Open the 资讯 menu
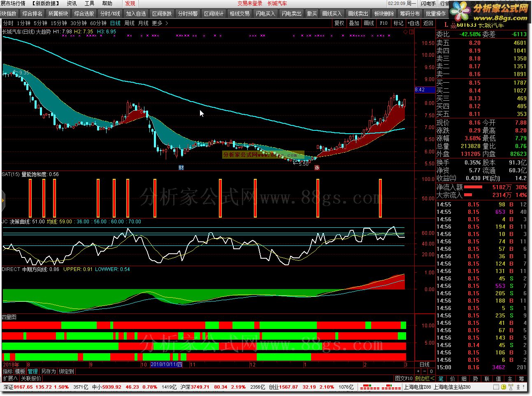The height and width of the screenshot is (396, 532). 72,3
